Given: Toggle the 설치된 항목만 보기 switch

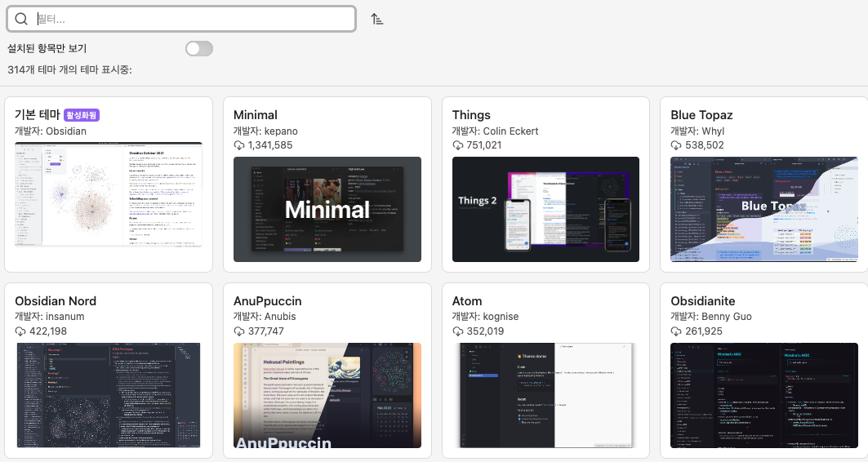Looking at the screenshot, I should pyautogui.click(x=199, y=49).
